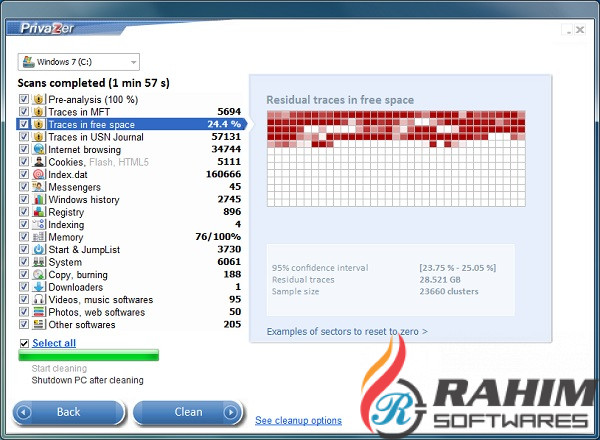Toggle the Select all checkbox

[x=24, y=343]
